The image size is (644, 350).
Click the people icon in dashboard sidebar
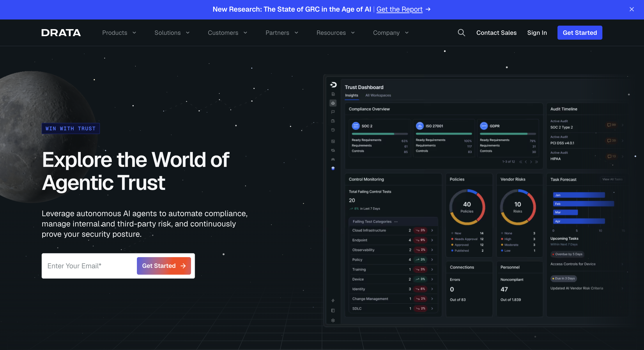coord(333,159)
